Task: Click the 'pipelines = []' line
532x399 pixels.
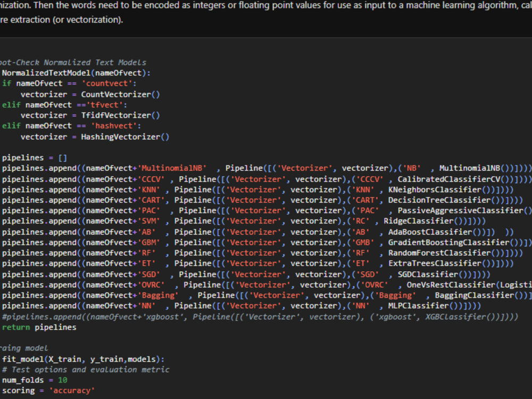Action: [x=34, y=158]
